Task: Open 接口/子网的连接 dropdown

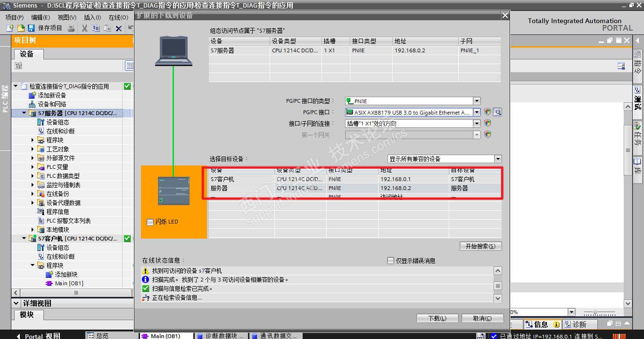Action: (x=477, y=124)
